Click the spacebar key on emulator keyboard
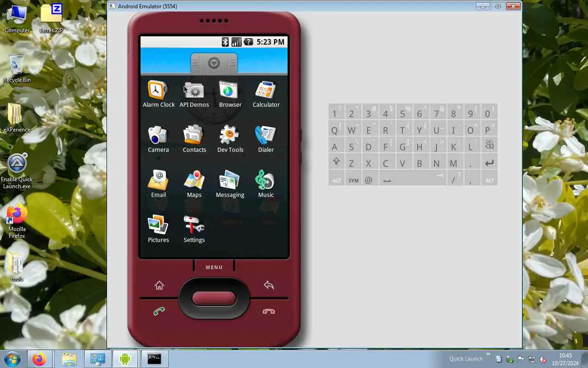 pyautogui.click(x=413, y=179)
